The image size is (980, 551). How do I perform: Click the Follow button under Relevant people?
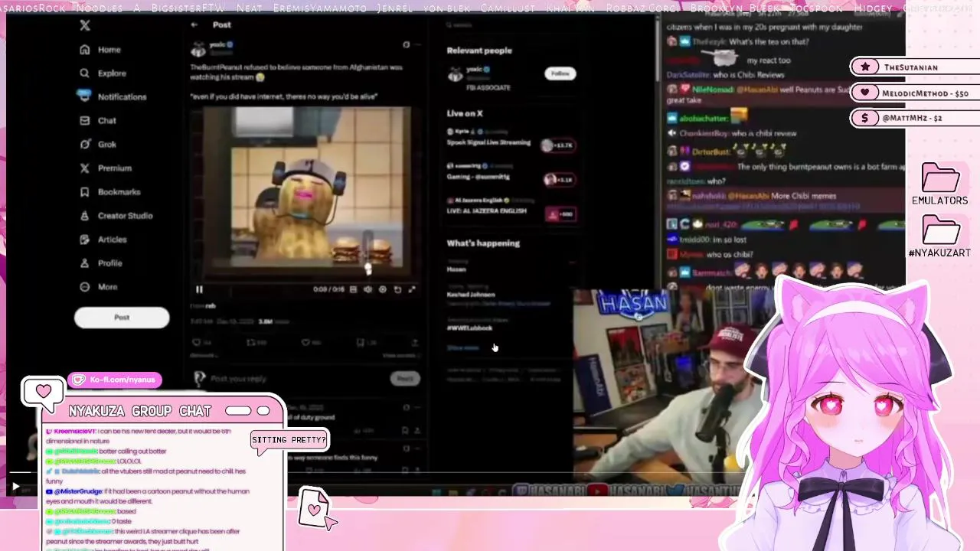[x=560, y=73]
